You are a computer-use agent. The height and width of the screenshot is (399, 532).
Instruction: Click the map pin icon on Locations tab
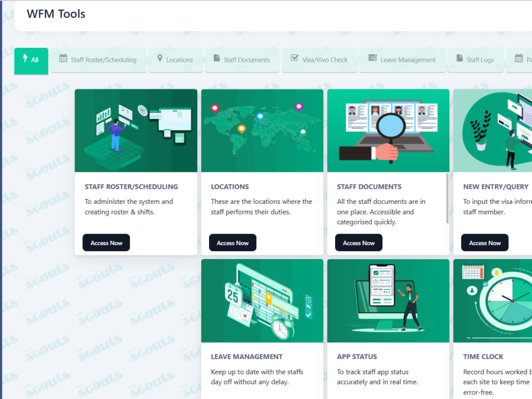tap(160, 58)
